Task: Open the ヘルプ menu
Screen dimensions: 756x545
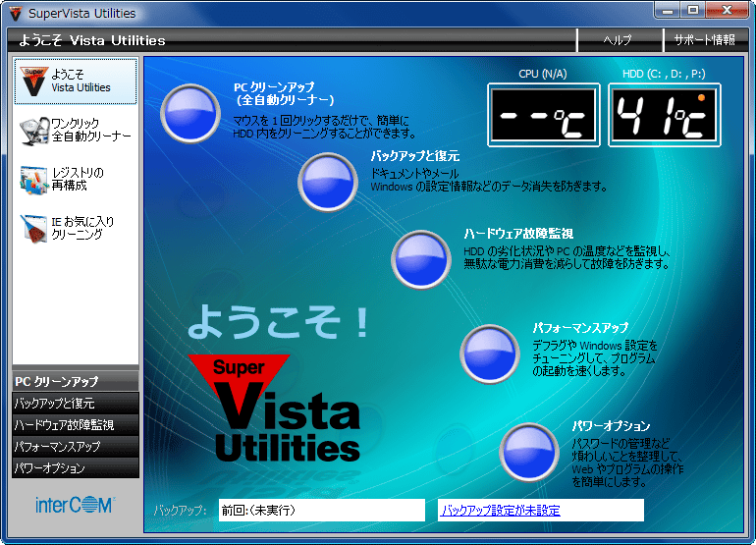Action: pyautogui.click(x=619, y=40)
